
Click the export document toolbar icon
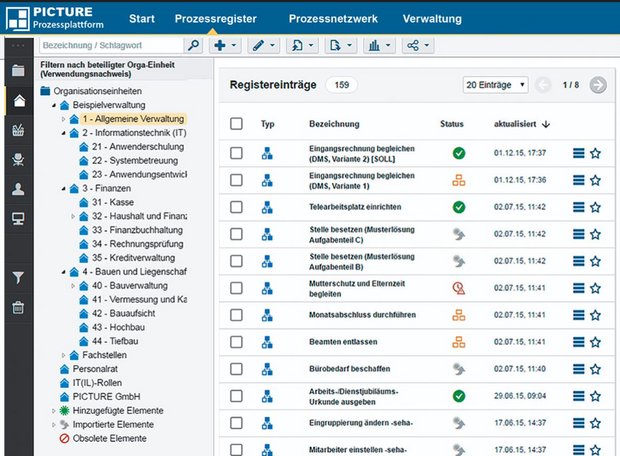coord(335,45)
